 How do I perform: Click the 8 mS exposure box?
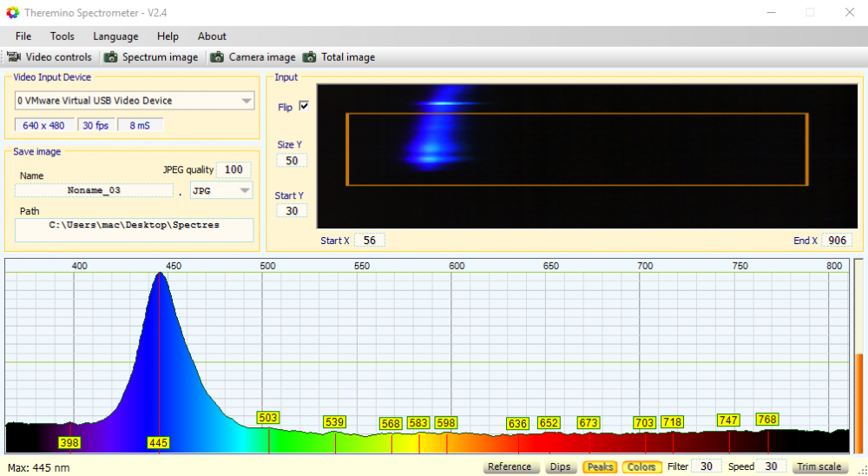(140, 126)
